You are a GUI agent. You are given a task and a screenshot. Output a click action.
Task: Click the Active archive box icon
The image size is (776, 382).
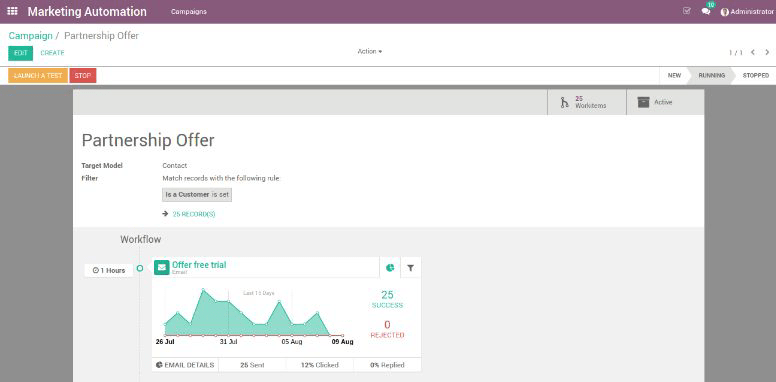[x=643, y=102]
